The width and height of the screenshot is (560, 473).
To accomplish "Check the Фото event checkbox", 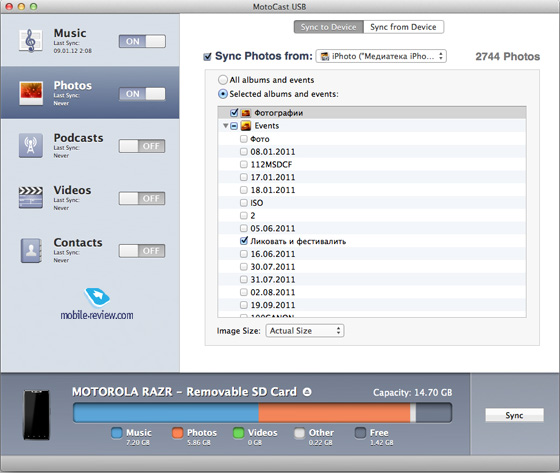I will coord(244,139).
